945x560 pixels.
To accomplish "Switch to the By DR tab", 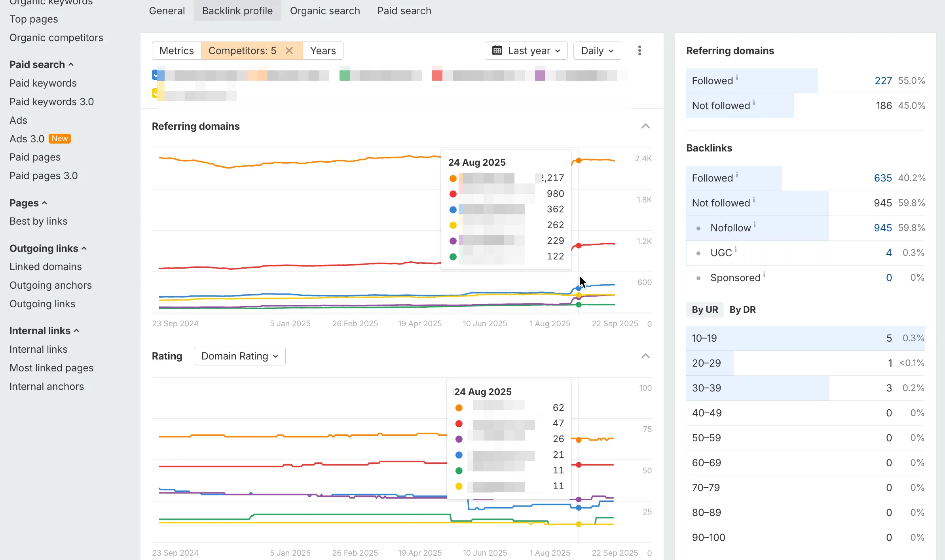I will coord(742,310).
